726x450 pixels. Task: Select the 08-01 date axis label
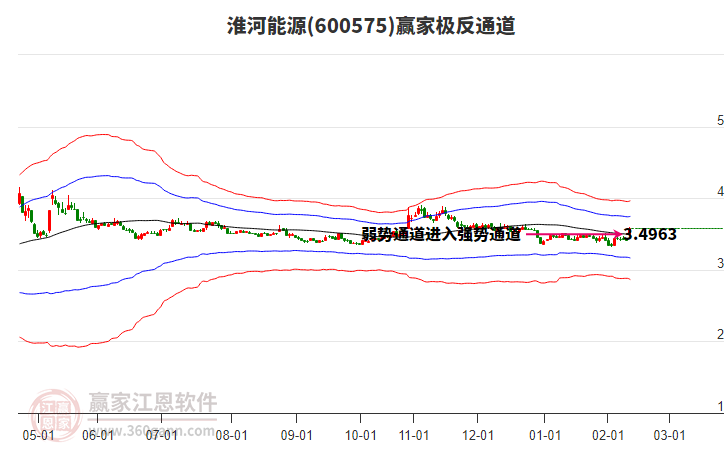tap(232, 435)
